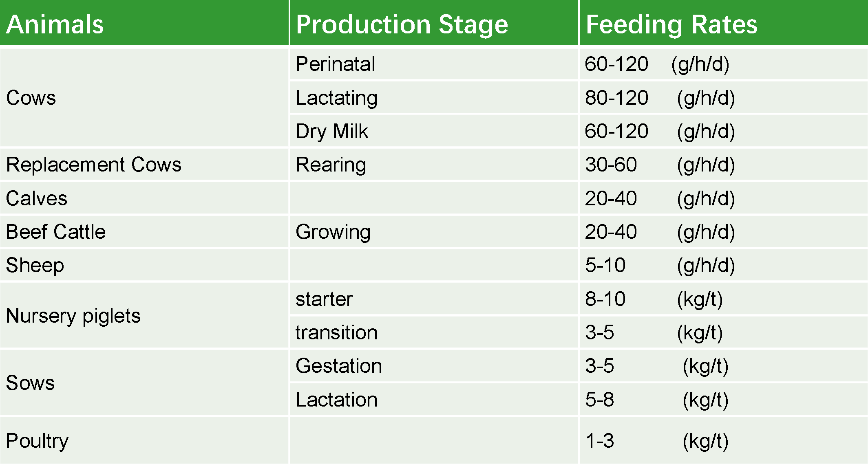The image size is (868, 464).
Task: Click the Feeding Rates column header
Action: click(x=724, y=22)
